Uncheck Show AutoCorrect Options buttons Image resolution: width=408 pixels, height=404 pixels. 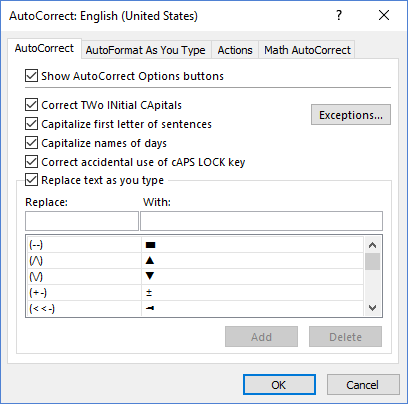coord(31,76)
